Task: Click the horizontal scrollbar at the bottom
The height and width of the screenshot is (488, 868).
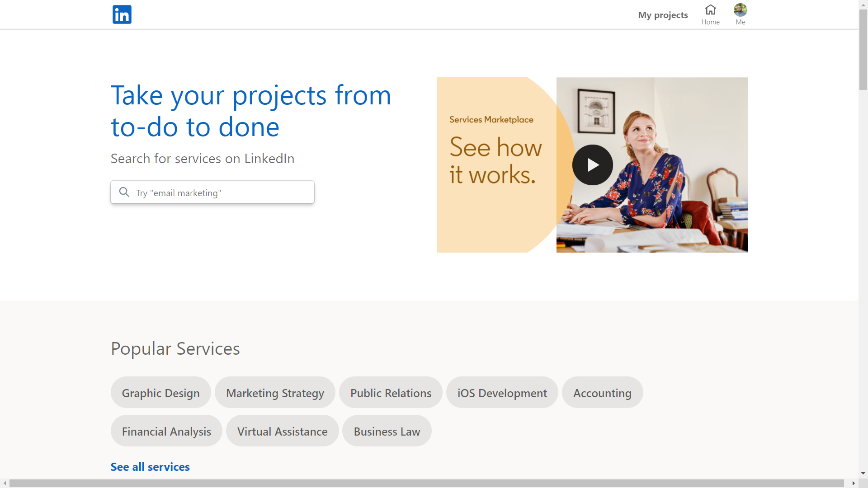Action: point(426,483)
